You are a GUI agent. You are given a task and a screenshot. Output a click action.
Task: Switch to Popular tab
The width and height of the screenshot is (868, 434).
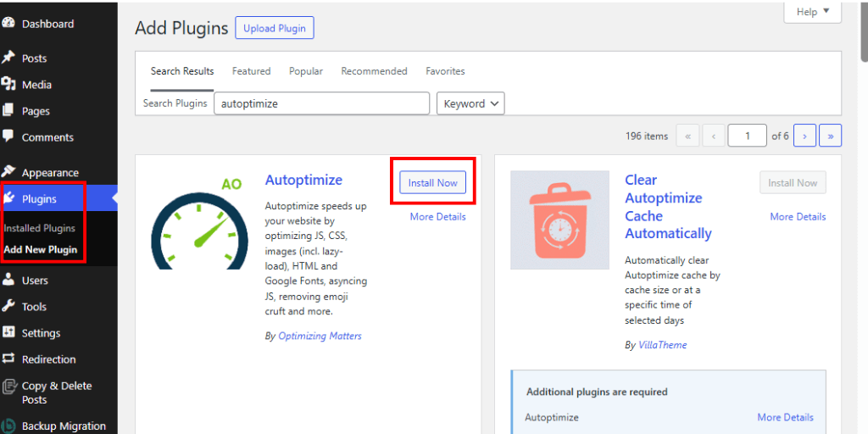pos(306,71)
